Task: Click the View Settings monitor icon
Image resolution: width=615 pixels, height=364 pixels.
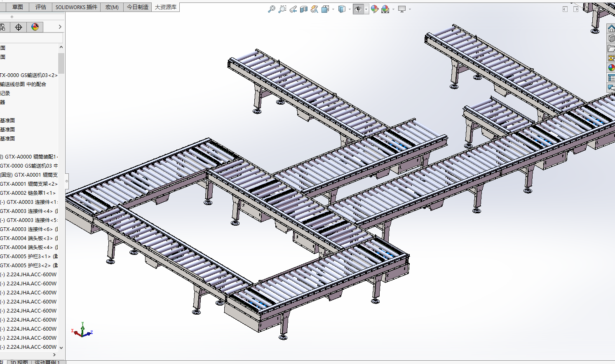Action: (402, 9)
